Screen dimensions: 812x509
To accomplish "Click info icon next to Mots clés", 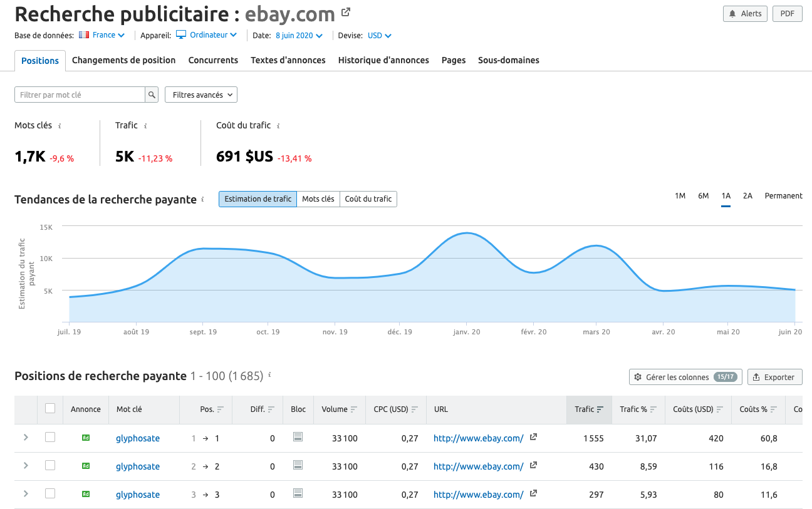I will point(60,126).
